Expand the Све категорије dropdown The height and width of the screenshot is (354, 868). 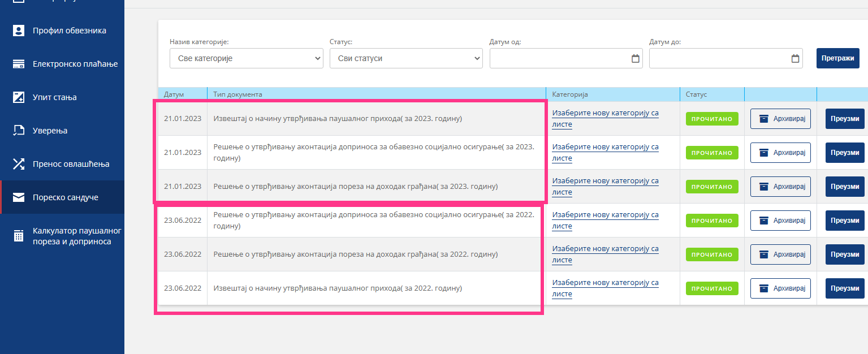click(246, 58)
